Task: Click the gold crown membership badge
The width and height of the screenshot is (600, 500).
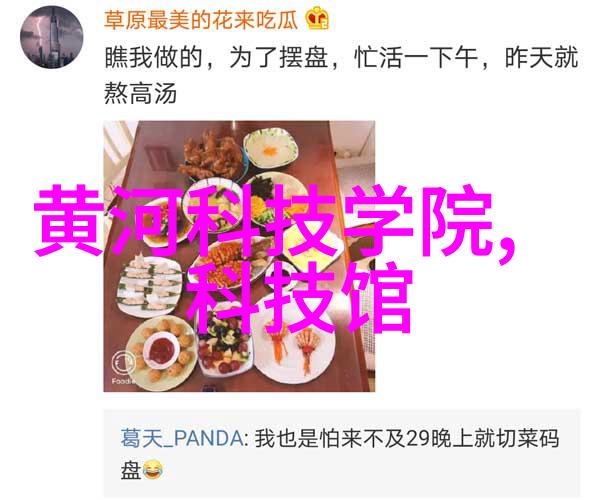Action: click(x=317, y=18)
